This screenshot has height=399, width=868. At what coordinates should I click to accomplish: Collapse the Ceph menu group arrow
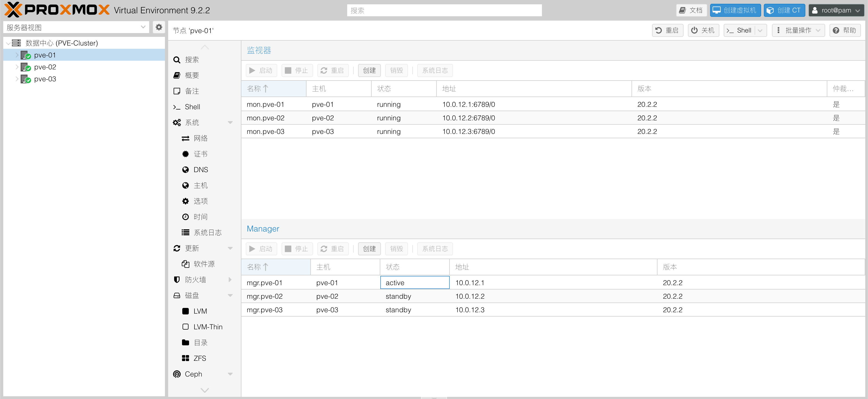tap(231, 374)
